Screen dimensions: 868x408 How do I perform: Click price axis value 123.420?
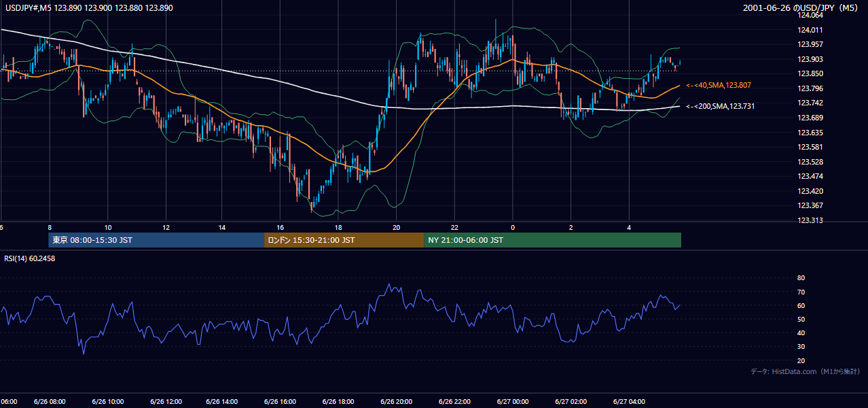coord(810,191)
